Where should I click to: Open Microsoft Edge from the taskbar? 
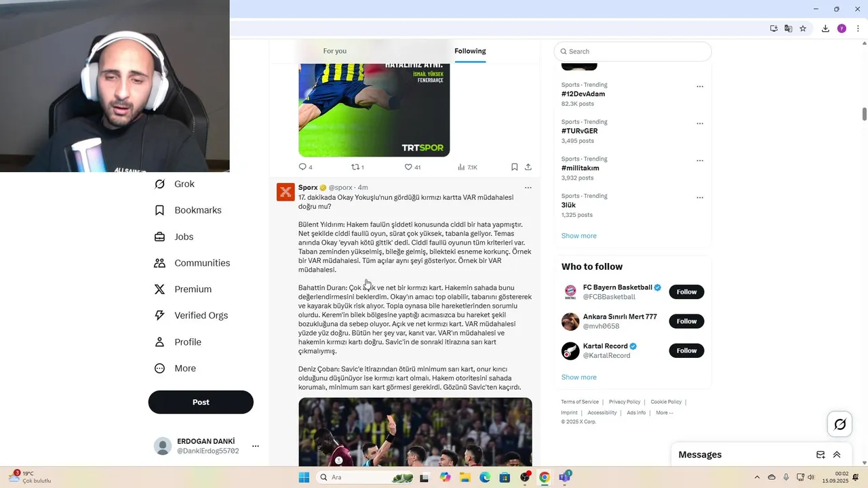tap(485, 477)
